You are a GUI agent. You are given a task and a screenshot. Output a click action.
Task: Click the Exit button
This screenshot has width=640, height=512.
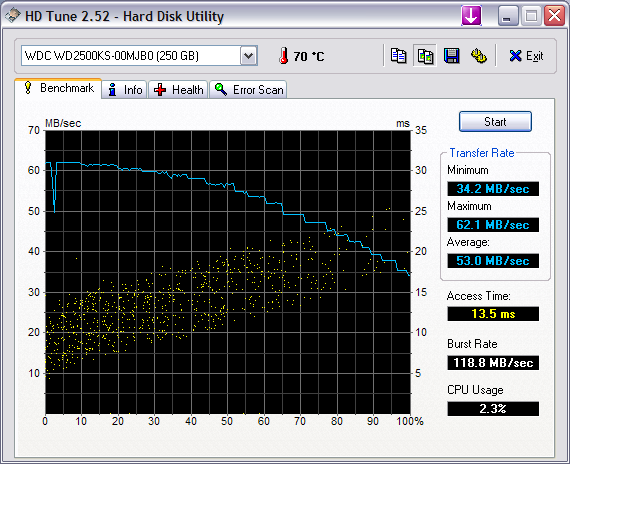[x=526, y=56]
